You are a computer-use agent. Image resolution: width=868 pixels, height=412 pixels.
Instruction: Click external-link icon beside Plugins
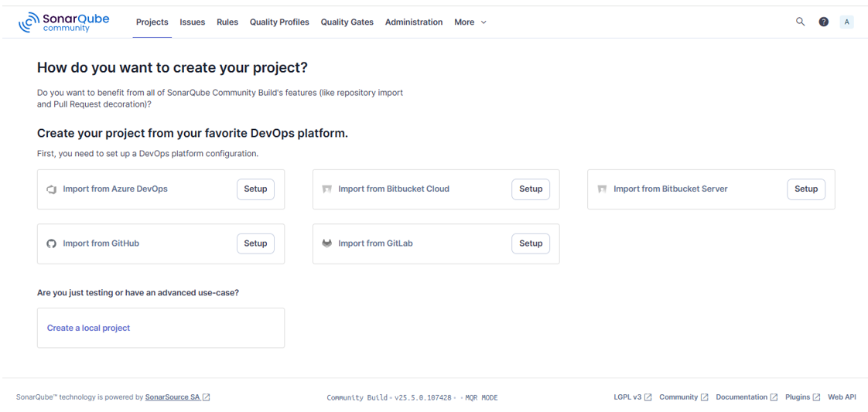point(818,397)
